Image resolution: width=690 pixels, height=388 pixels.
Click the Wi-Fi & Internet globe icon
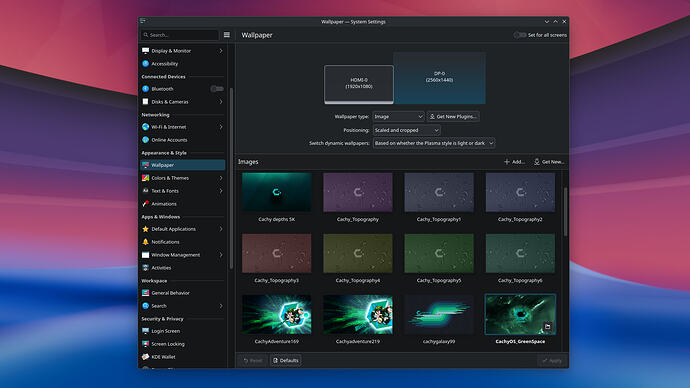coord(145,127)
